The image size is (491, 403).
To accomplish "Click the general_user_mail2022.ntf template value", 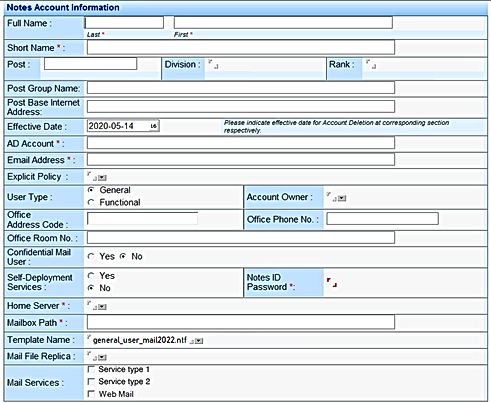I will point(140,340).
